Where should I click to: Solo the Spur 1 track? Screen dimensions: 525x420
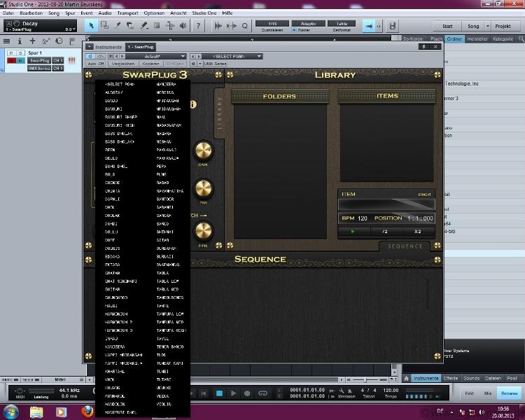coord(20,53)
